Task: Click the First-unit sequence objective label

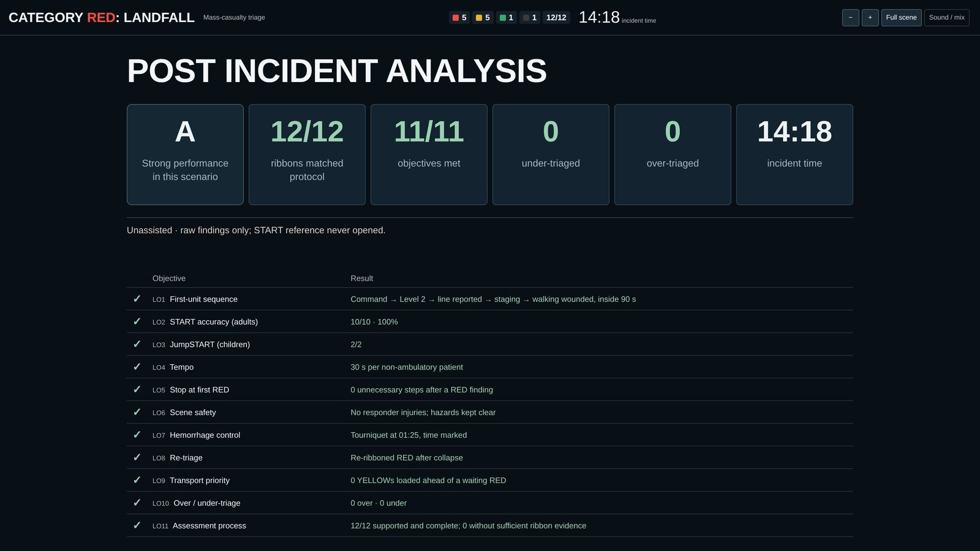Action: 203,299
